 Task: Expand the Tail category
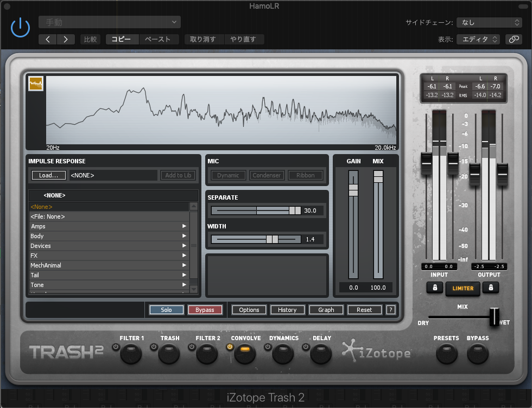[109, 276]
